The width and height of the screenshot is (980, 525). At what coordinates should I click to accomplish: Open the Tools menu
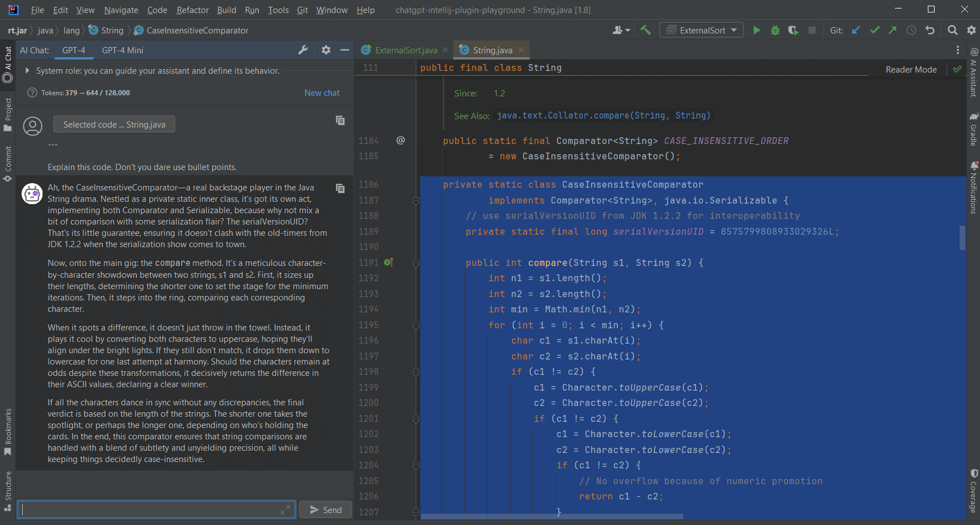coord(278,10)
